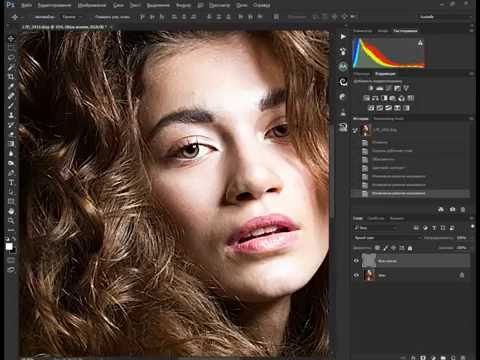Screen dimensions: 480x360
Task: Select the Clone Stamp tool
Action: [x=11, y=115]
